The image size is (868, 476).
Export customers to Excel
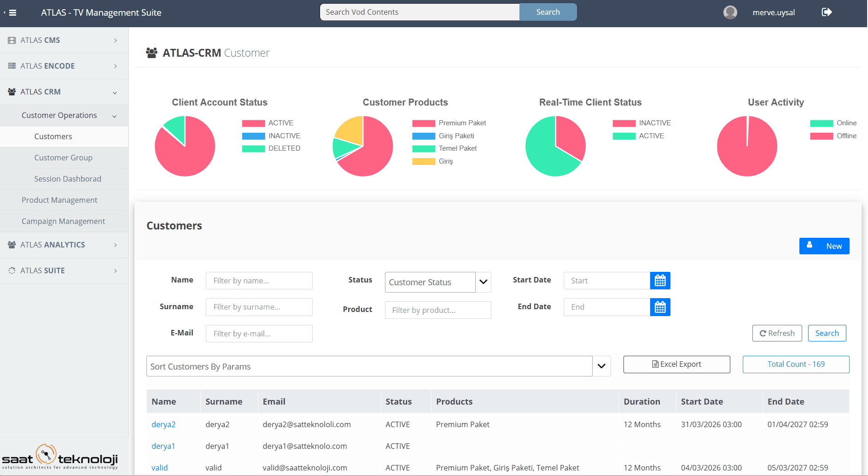(x=676, y=364)
